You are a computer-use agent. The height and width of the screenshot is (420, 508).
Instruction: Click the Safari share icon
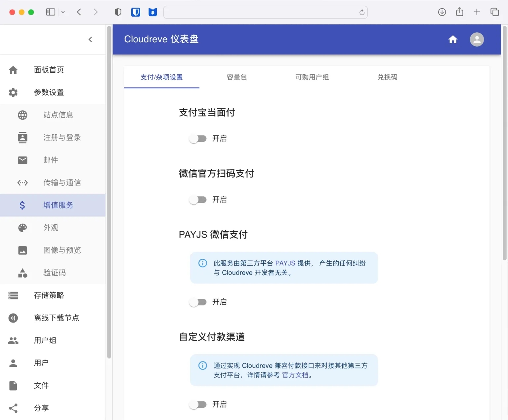pyautogui.click(x=459, y=12)
